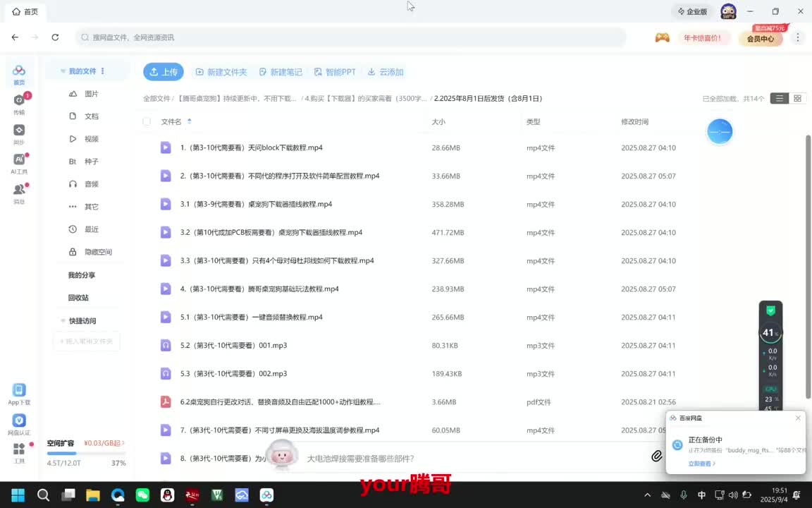812x508 pixels.
Task: Click the game controller icon
Action: (663, 37)
